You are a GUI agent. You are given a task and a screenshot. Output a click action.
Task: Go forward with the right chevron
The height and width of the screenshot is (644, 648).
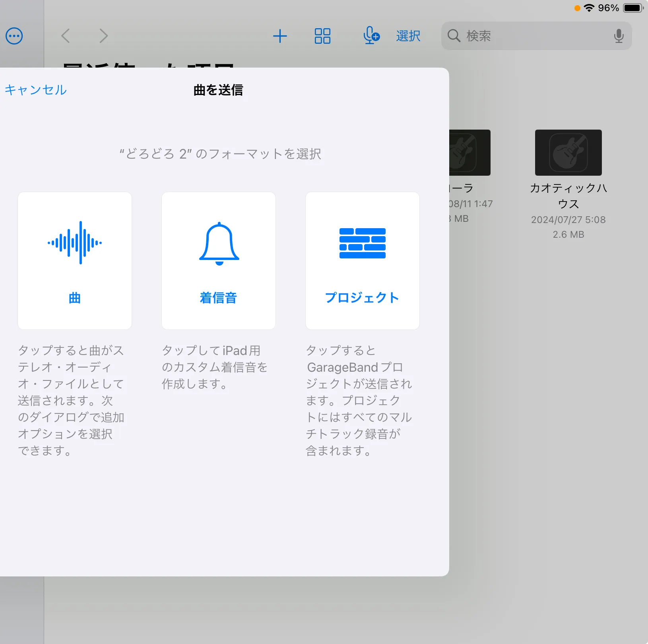103,36
